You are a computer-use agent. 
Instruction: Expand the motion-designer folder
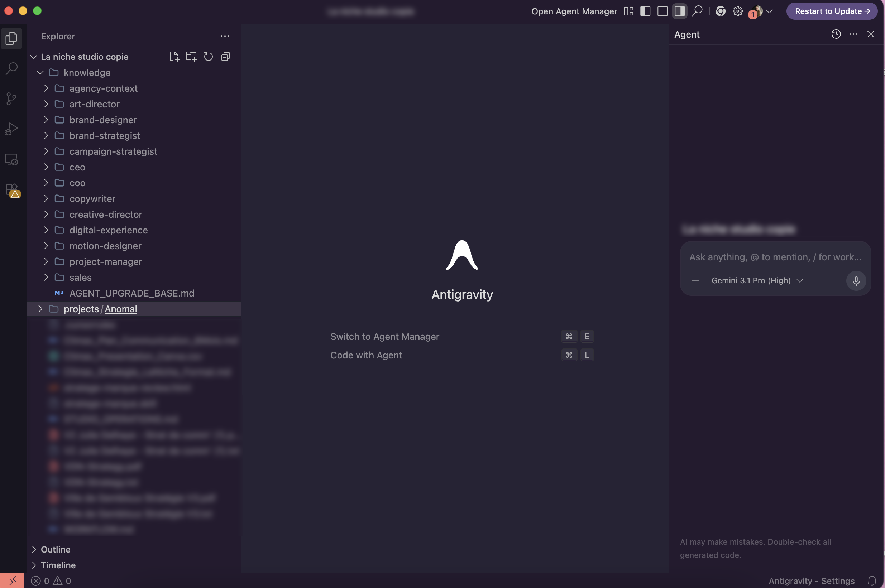(46, 246)
